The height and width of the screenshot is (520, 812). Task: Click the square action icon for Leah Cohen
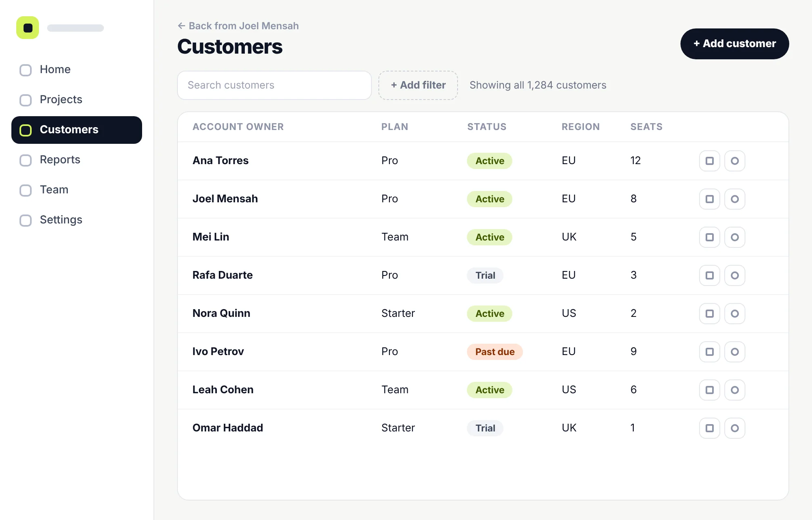click(709, 390)
